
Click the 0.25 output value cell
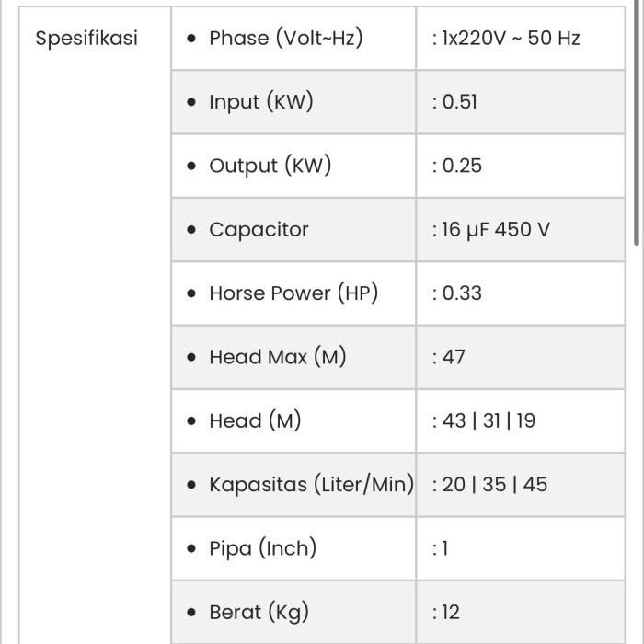pos(457,166)
